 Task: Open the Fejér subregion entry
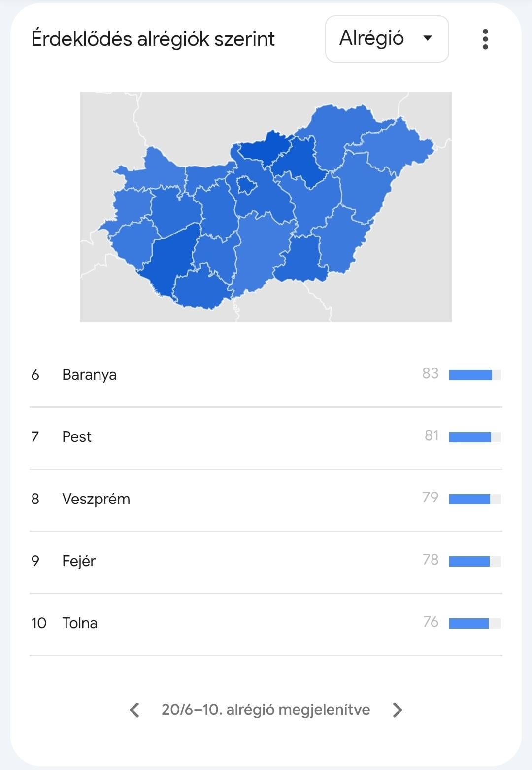tap(79, 561)
